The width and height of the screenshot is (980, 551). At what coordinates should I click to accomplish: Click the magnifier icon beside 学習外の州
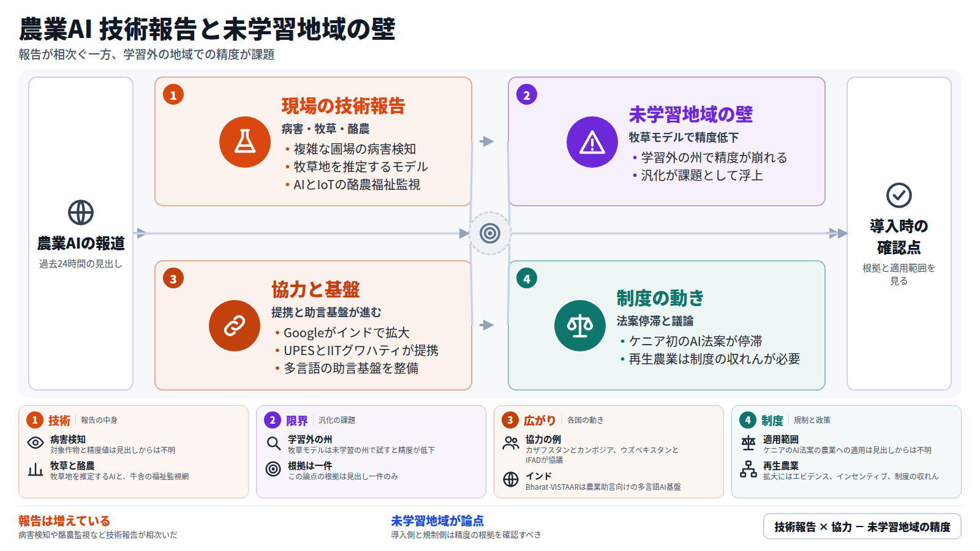273,443
